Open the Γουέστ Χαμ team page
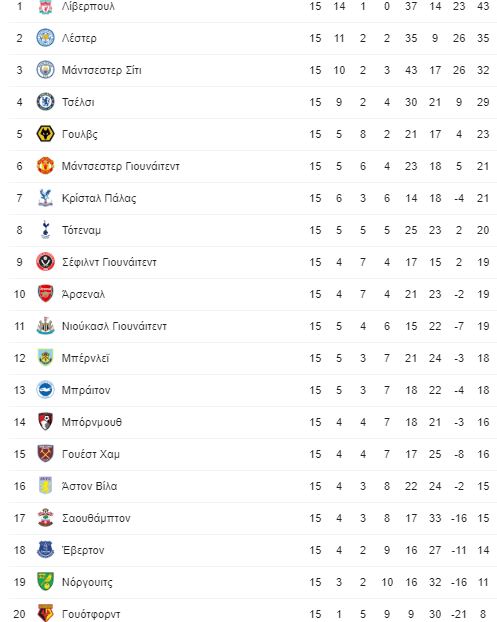The image size is (497, 622). [90, 454]
